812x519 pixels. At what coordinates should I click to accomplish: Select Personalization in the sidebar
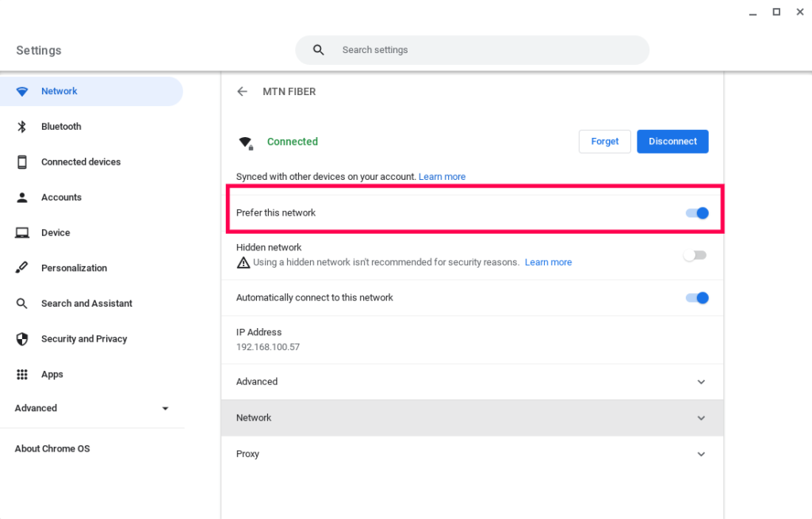point(91,268)
